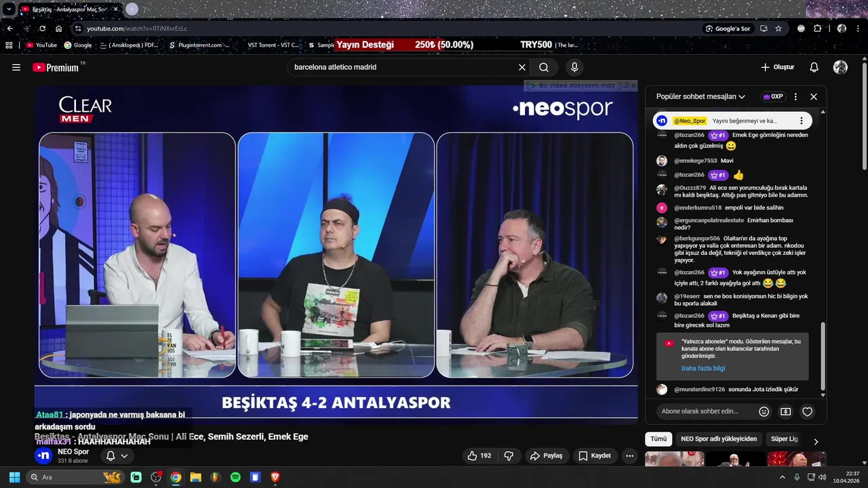This screenshot has width=868, height=488.
Task: Open the third red-background recommended thumbnail
Action: (797, 459)
